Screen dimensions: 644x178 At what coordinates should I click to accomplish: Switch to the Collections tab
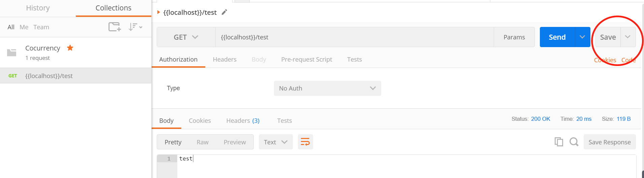[x=114, y=8]
